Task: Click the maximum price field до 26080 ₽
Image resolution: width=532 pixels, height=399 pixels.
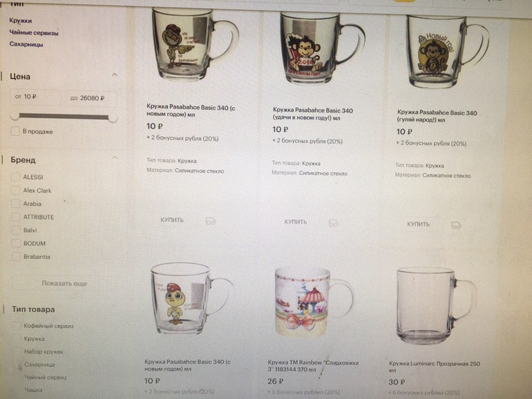Action: coord(91,98)
